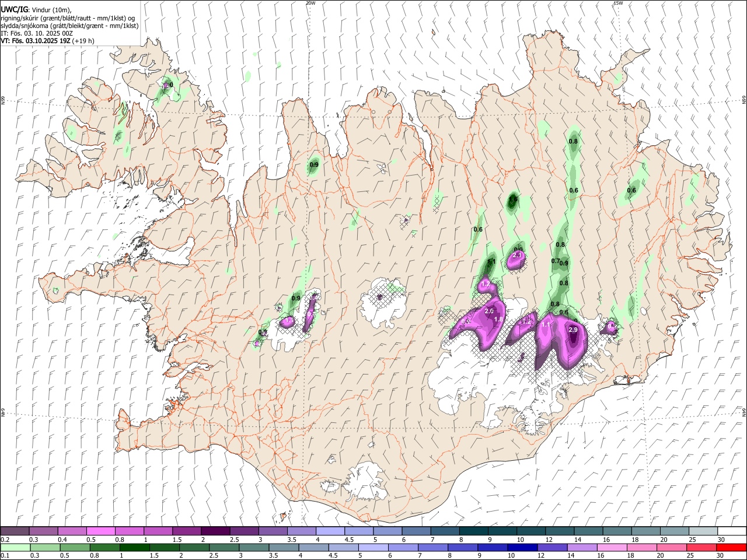Screen dimensions: 747x560
Task: Pick the upper legend swatch above label 4
Action: (x=330, y=531)
